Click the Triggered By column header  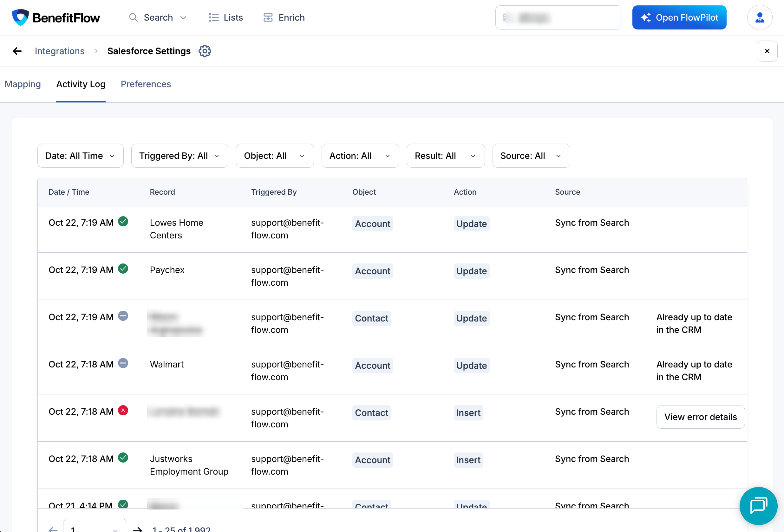274,192
